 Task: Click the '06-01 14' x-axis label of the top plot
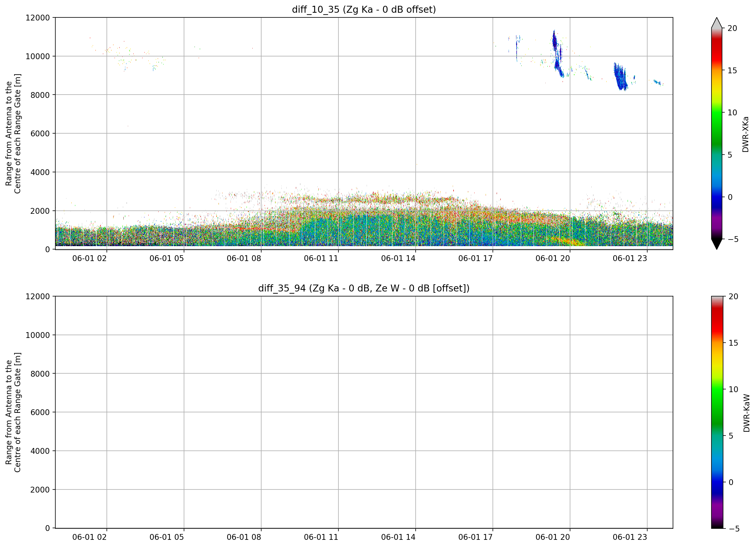(398, 258)
